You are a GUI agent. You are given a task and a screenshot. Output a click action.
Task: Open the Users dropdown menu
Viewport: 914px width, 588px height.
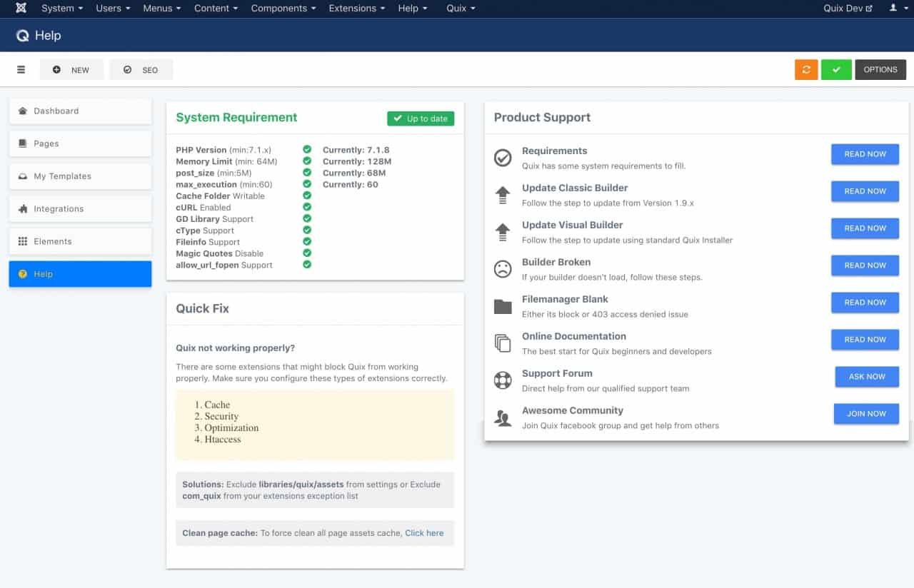pyautogui.click(x=113, y=9)
